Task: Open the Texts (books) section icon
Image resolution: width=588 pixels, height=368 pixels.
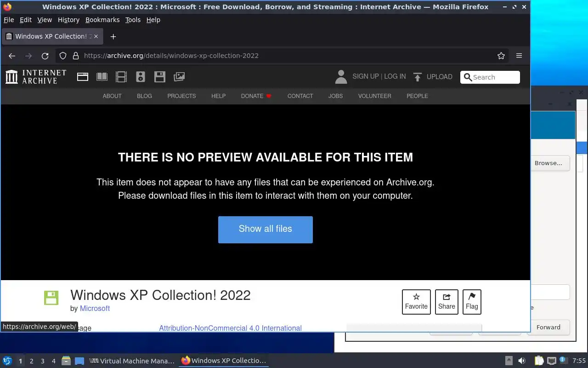Action: click(x=102, y=77)
